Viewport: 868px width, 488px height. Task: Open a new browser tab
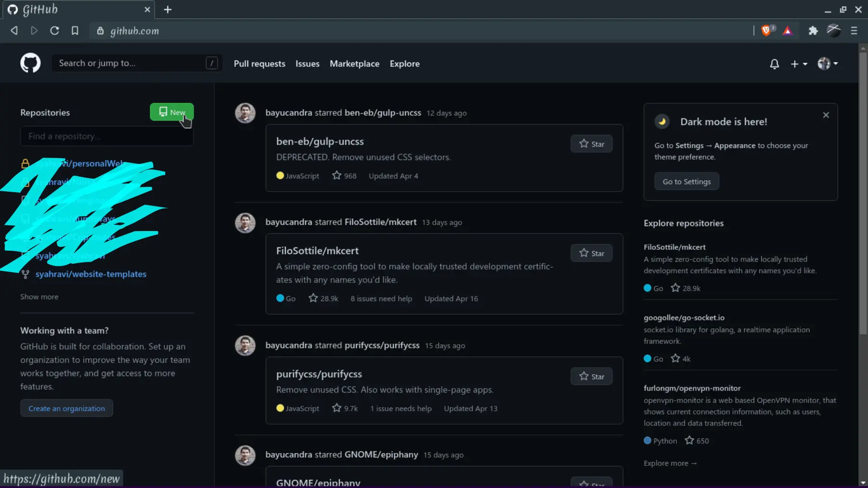click(x=168, y=10)
